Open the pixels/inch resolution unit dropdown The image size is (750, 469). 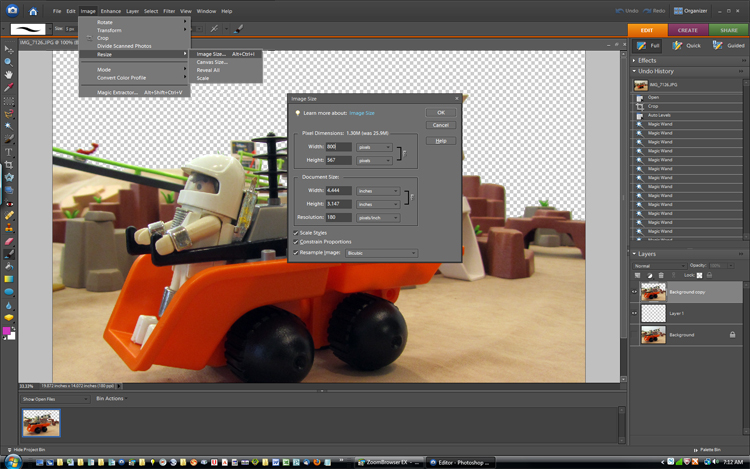point(378,217)
